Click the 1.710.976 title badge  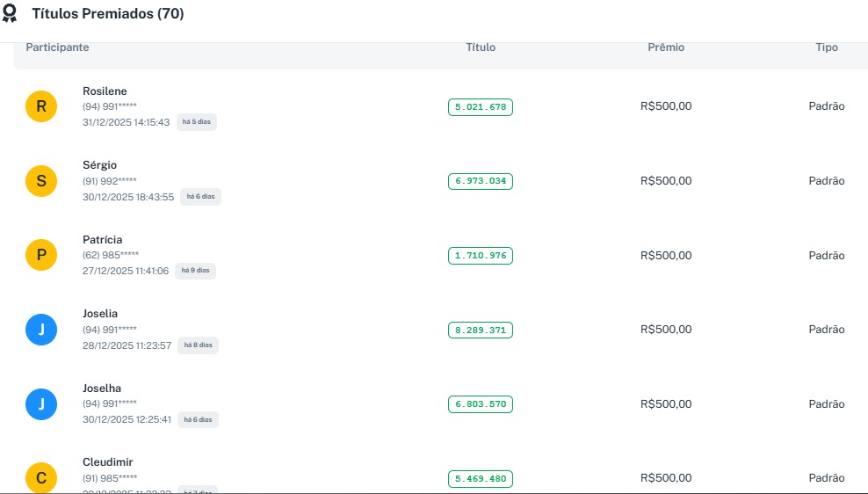click(481, 256)
